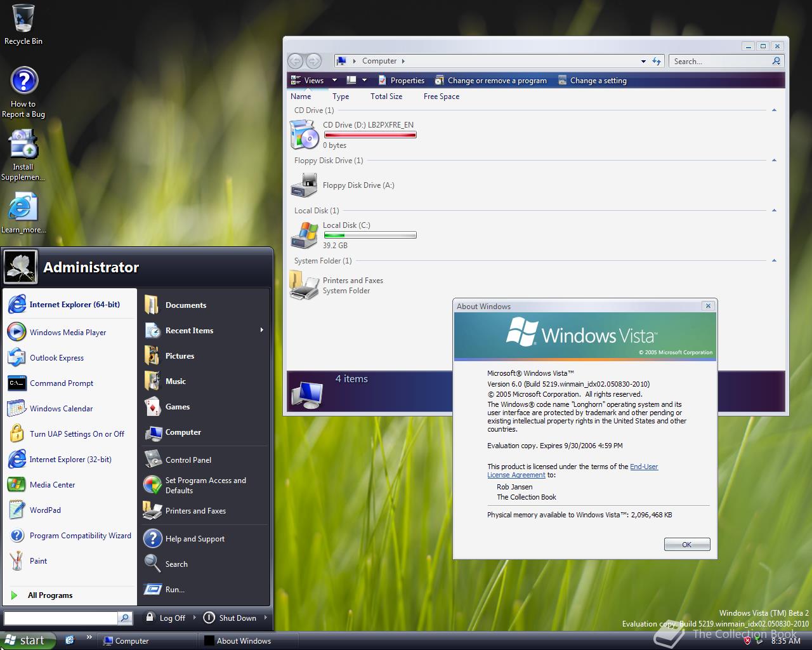Expand All Programs list

point(70,595)
